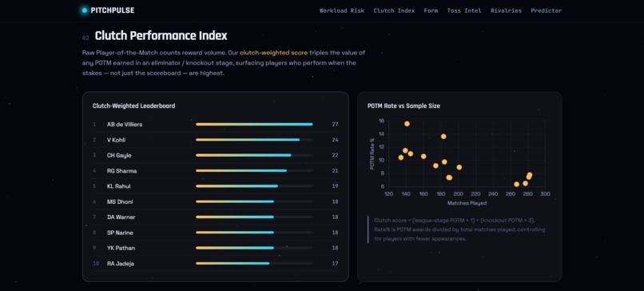
Task: Select DA Warner leaderboard row
Action: (x=215, y=217)
